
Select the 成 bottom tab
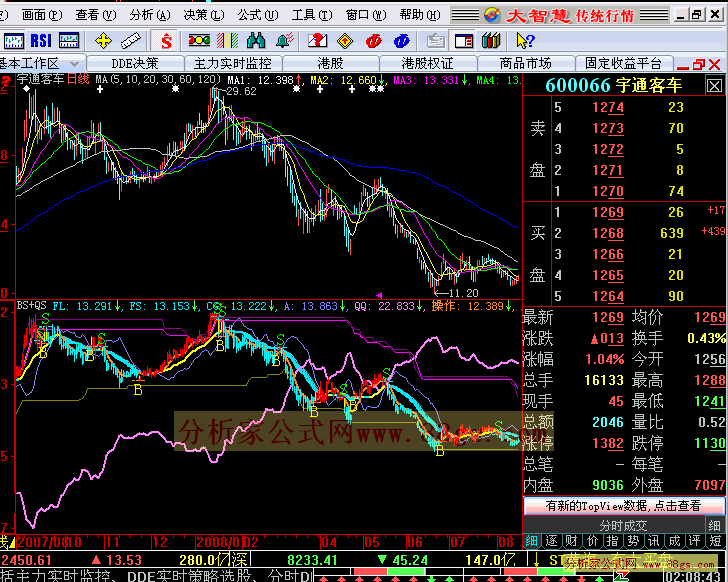pyautogui.click(x=674, y=541)
